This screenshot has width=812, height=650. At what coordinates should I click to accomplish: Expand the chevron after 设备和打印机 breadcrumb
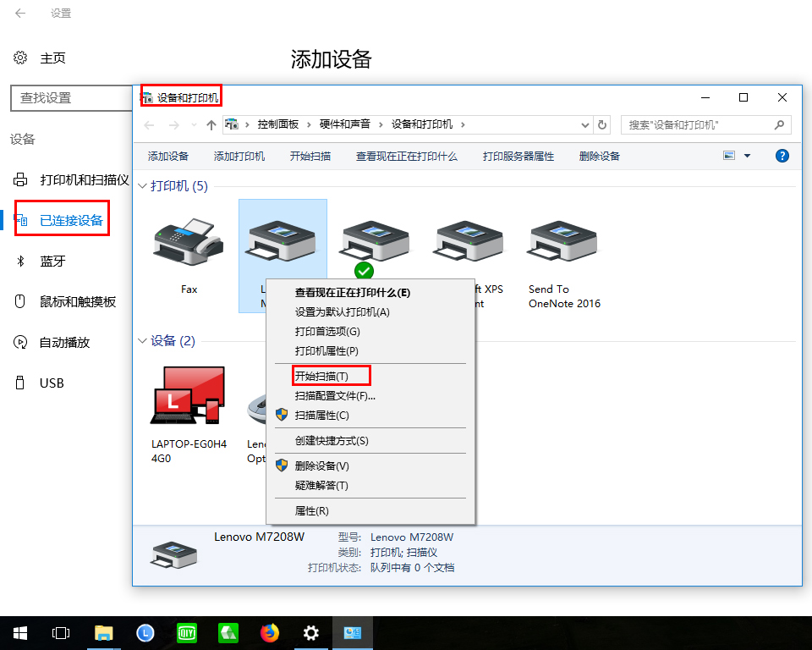pos(463,125)
